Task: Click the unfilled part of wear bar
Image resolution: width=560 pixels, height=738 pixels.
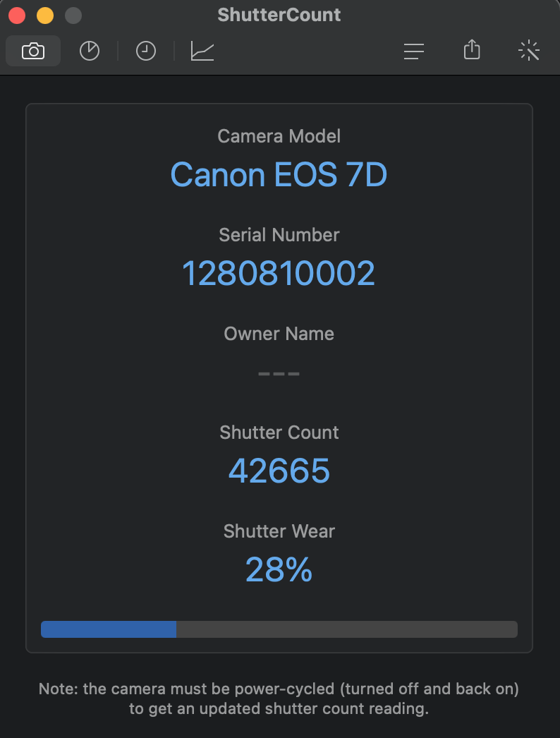Action: 346,629
